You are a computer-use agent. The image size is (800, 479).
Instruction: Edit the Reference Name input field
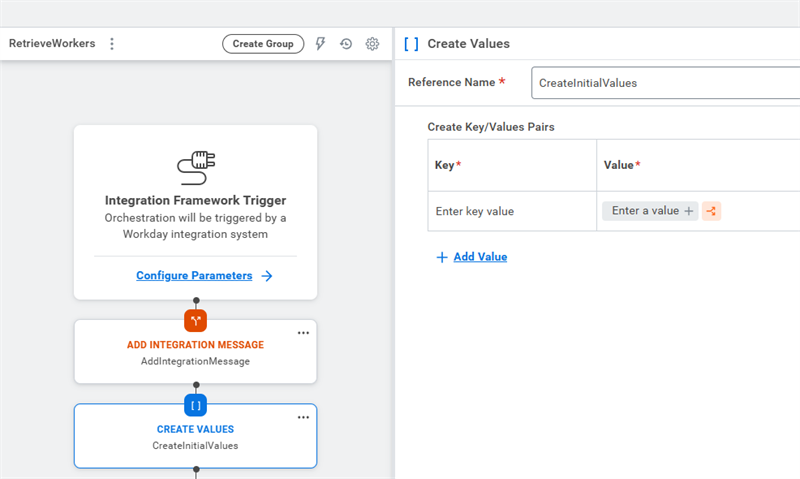coord(665,83)
